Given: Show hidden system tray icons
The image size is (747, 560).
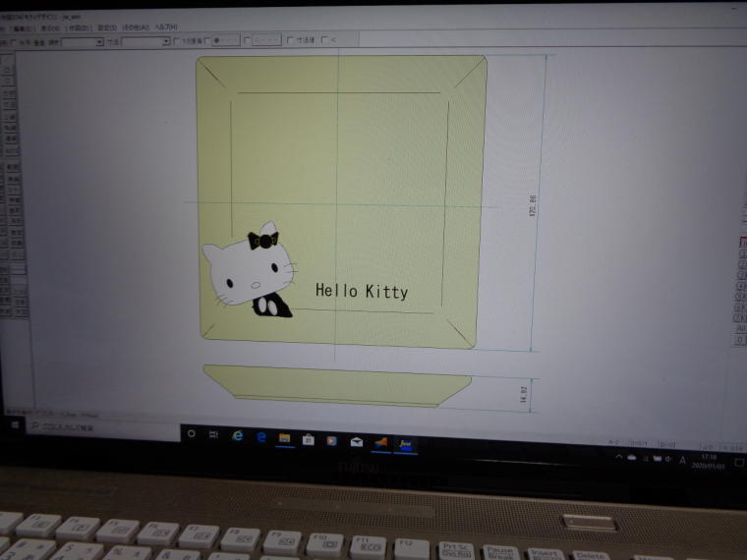Looking at the screenshot, I should [619, 457].
